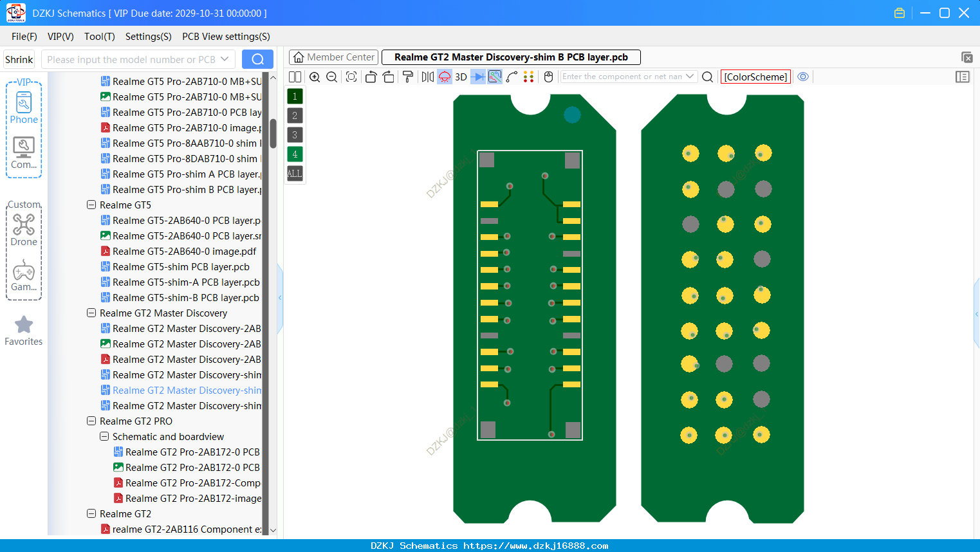
Task: Click the blue search button
Action: [257, 59]
